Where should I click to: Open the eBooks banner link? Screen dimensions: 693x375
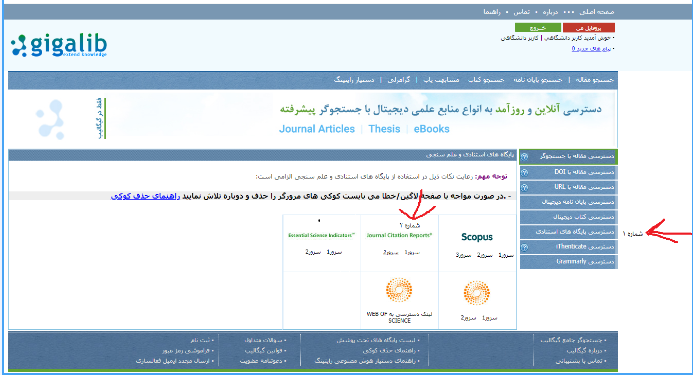click(431, 129)
